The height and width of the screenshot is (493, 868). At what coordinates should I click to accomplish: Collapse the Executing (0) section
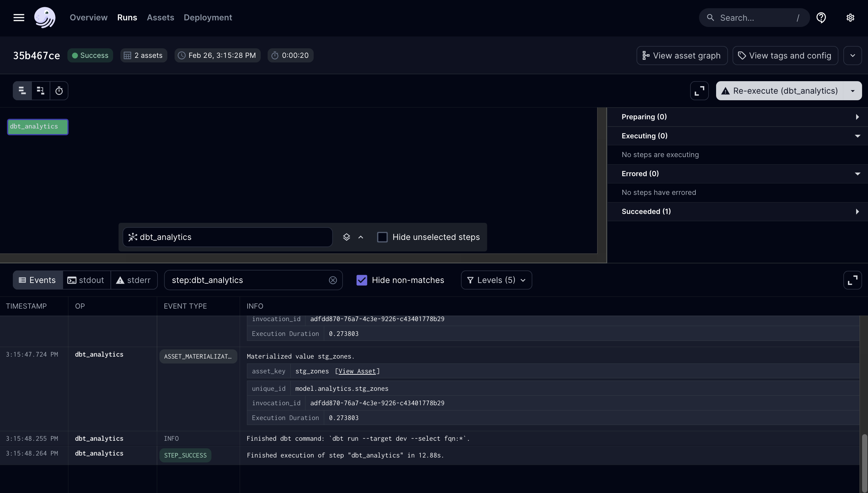(737, 136)
